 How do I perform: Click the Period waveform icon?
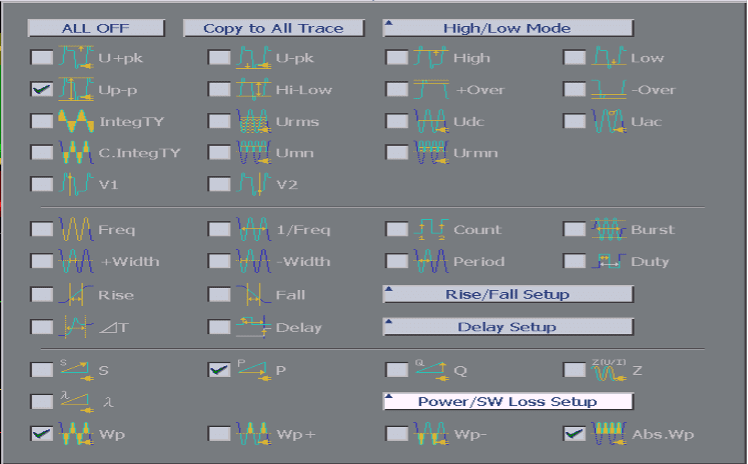[432, 262]
